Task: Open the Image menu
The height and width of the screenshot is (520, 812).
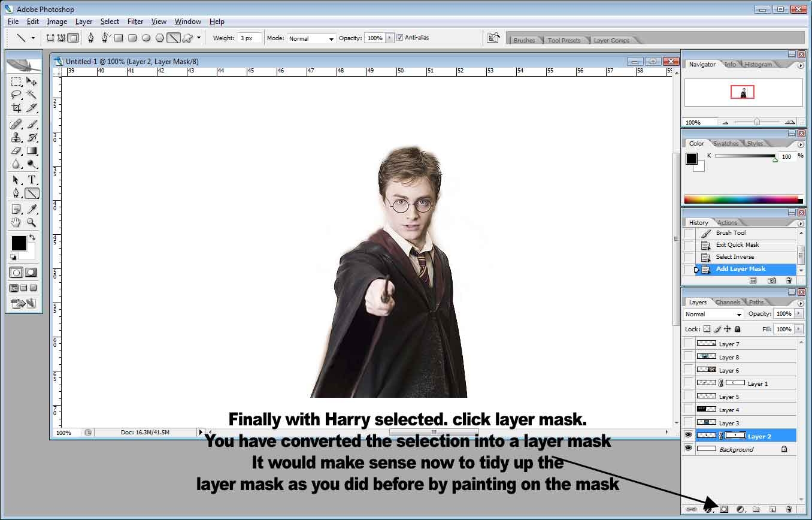Action: pos(57,22)
